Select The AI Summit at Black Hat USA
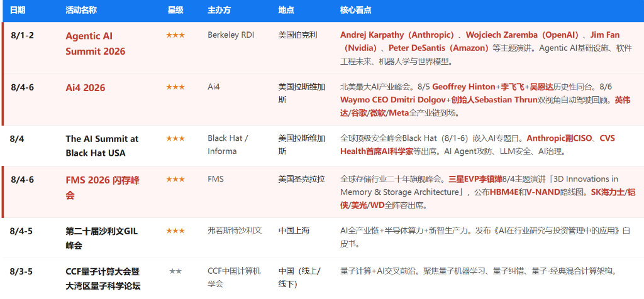This screenshot has width=644, height=299. [102, 146]
